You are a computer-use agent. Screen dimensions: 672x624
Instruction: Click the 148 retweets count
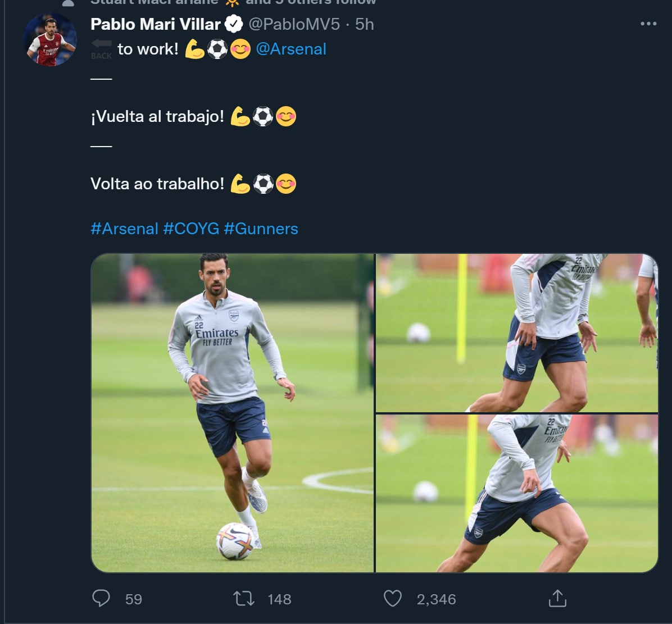[279, 599]
